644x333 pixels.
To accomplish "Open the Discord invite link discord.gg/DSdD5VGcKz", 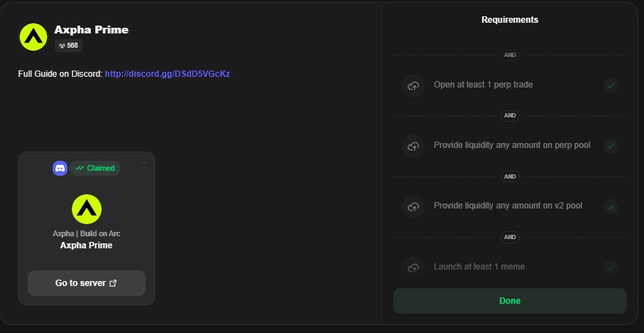I will (167, 74).
